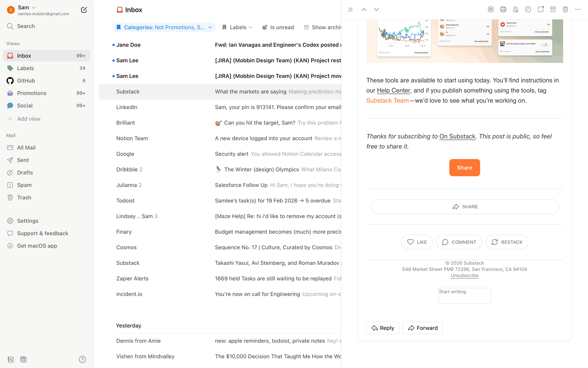Open Notion app icon at sidebar bottom
This screenshot has width=588, height=368.
tap(11, 359)
